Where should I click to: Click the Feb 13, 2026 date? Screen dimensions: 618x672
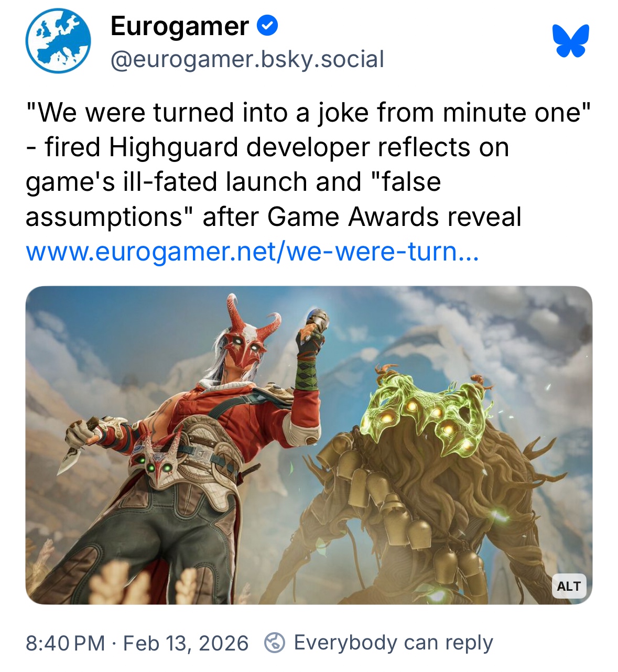(186, 643)
